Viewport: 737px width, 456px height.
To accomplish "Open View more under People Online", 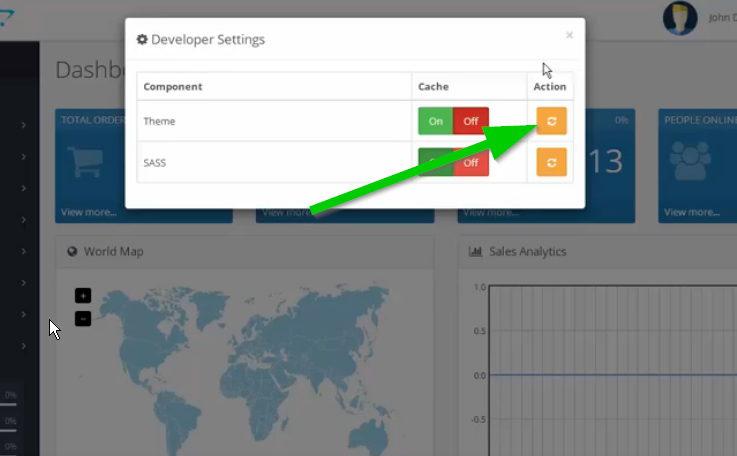I will (692, 212).
